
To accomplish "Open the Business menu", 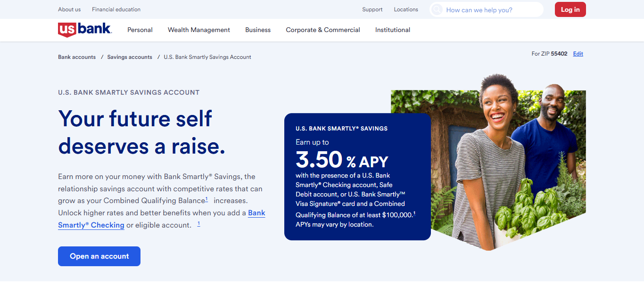I will tap(258, 30).
